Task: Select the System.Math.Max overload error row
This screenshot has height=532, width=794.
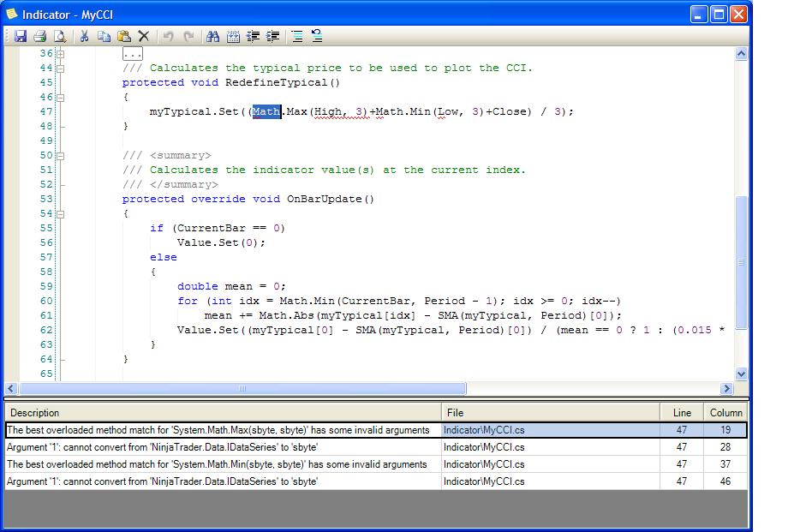Action: pos(376,430)
